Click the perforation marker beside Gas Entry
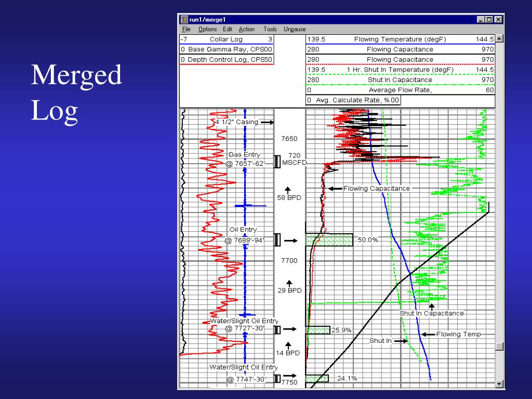This screenshot has height=399, width=532. pos(277,162)
